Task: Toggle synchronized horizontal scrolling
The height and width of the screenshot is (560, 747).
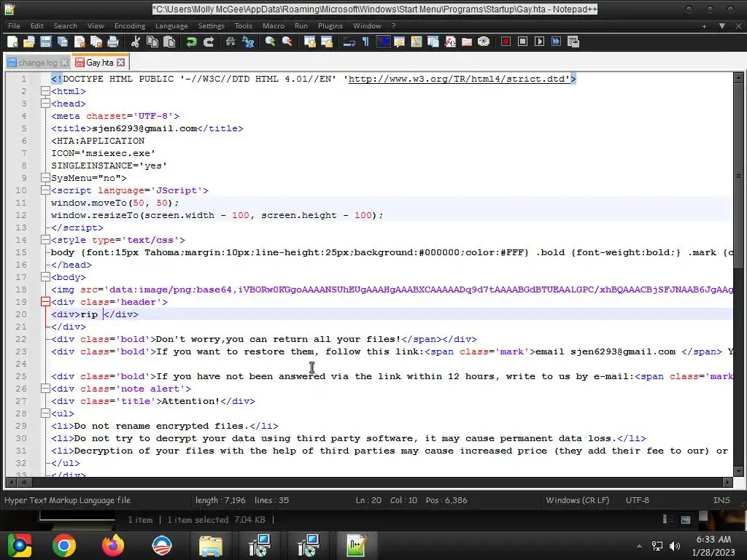Action: pyautogui.click(x=326, y=42)
